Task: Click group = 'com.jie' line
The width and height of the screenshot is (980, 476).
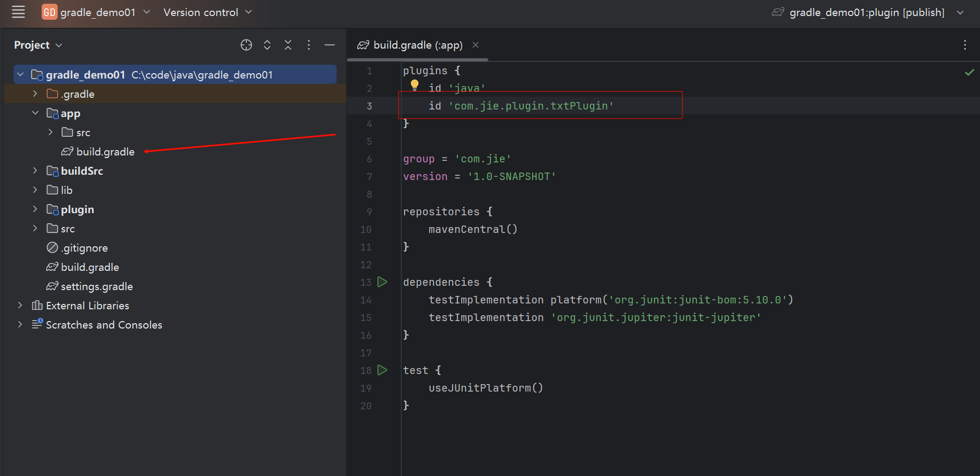Action: coord(457,159)
